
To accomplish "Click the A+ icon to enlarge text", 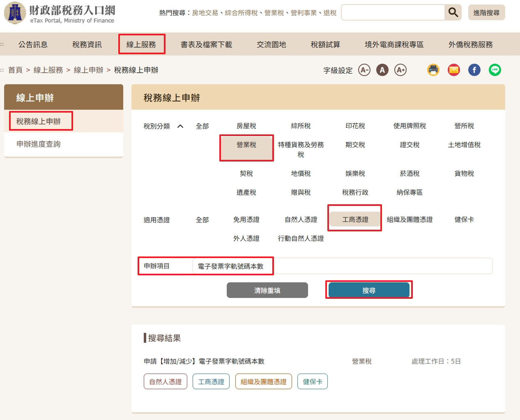I will click(x=401, y=70).
